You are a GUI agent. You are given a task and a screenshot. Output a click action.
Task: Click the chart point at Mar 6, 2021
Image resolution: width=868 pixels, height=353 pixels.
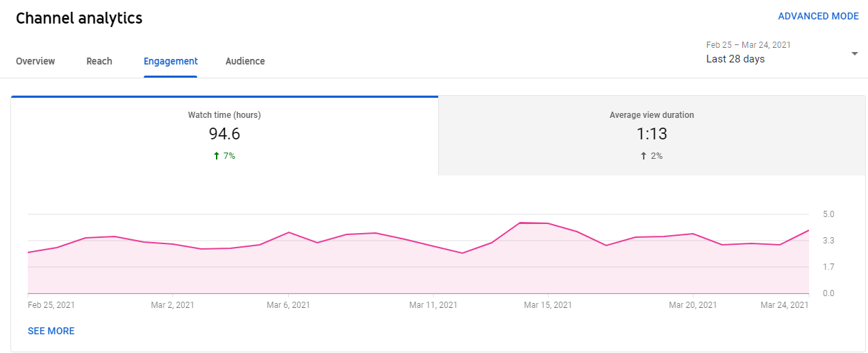click(x=289, y=232)
